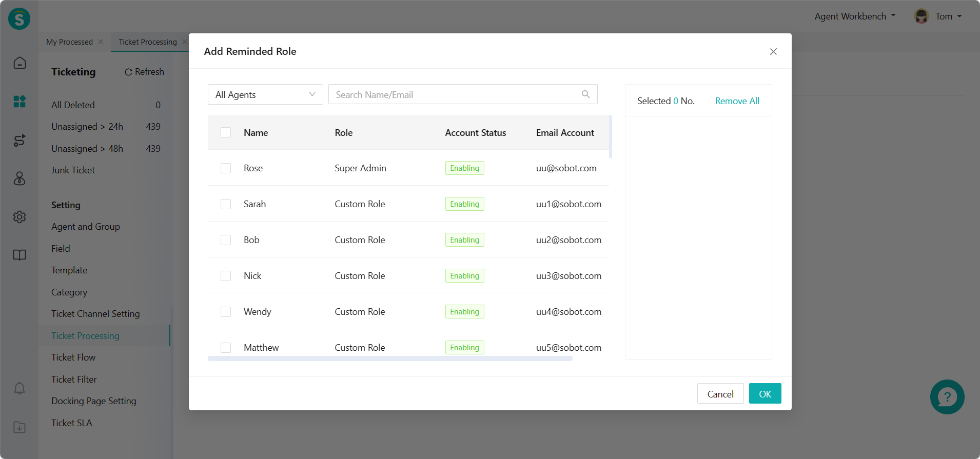
Task: Check the box for Sarah
Action: [x=226, y=204]
